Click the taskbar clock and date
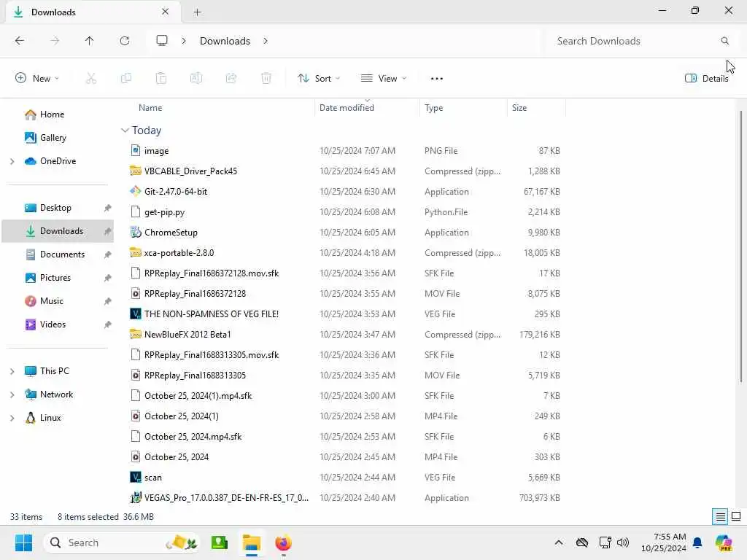The image size is (747, 560). coord(663,542)
